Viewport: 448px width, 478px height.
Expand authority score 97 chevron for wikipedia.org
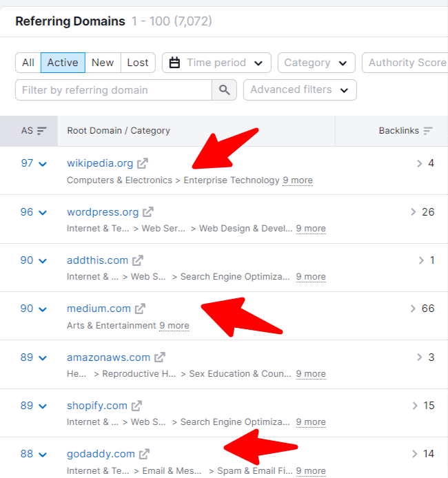(x=43, y=164)
